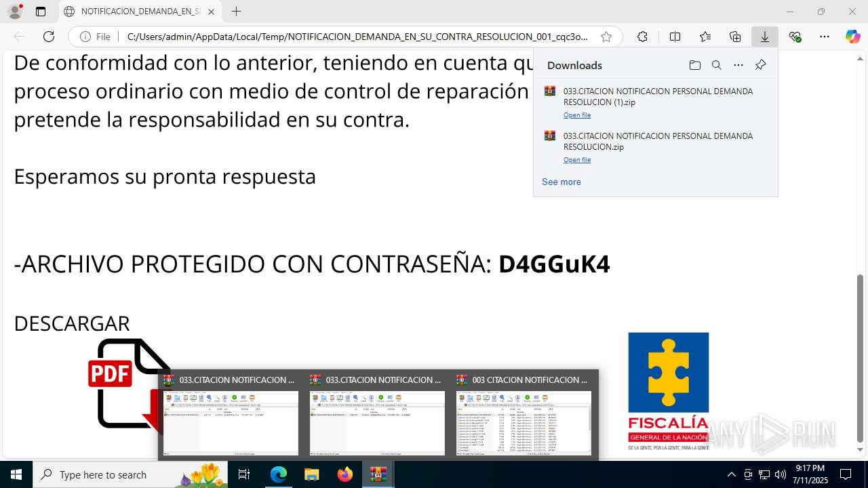Open Browser essentials icon
868x488 pixels.
click(795, 37)
